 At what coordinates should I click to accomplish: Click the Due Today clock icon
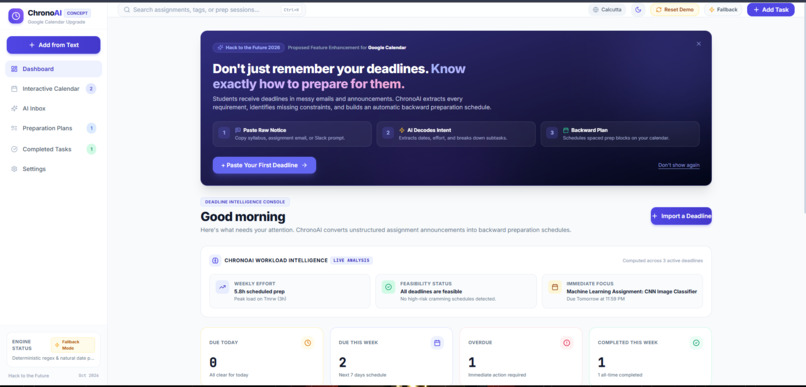tap(307, 343)
